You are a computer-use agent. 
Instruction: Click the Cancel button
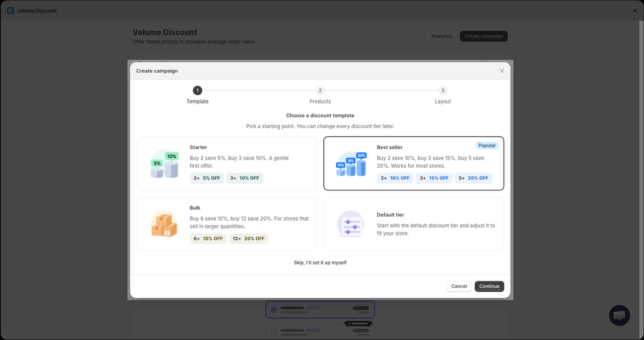pos(458,287)
